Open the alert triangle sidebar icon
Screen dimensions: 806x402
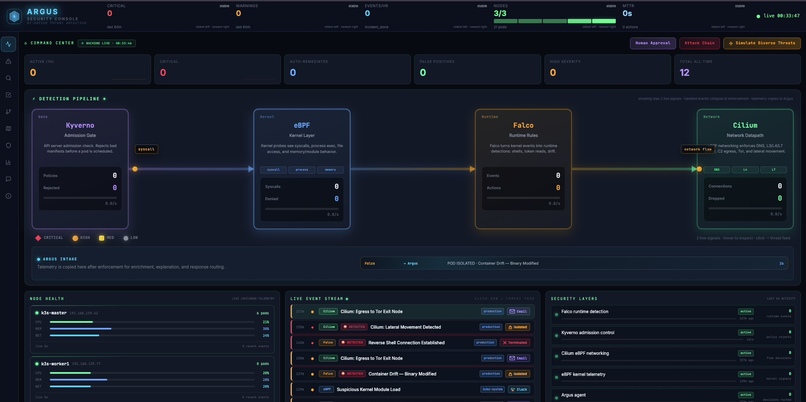(x=8, y=61)
